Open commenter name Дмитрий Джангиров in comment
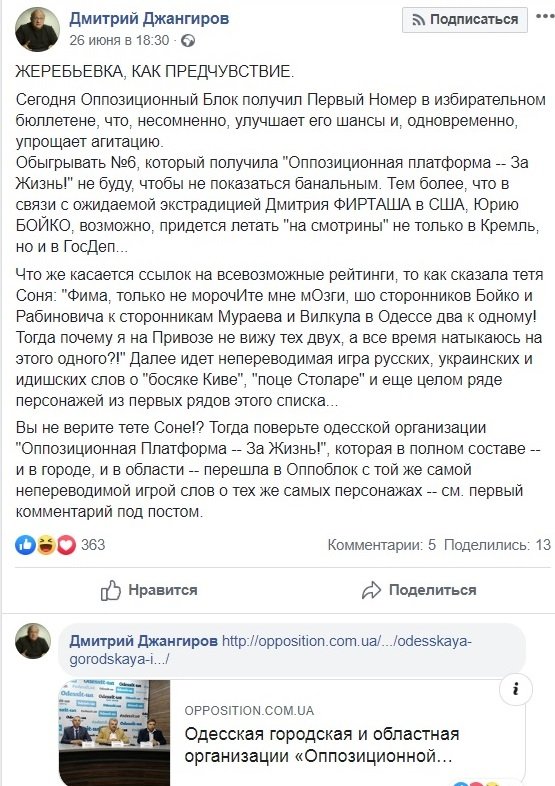 pyautogui.click(x=143, y=641)
